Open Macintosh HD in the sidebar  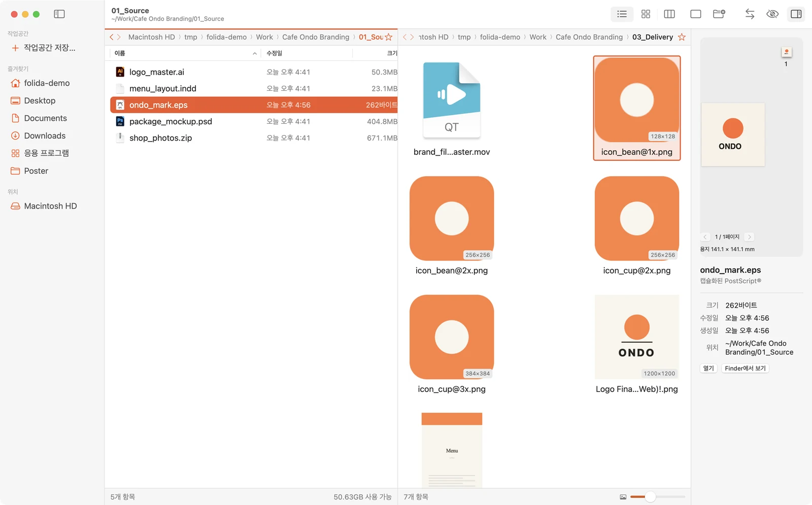click(x=50, y=206)
